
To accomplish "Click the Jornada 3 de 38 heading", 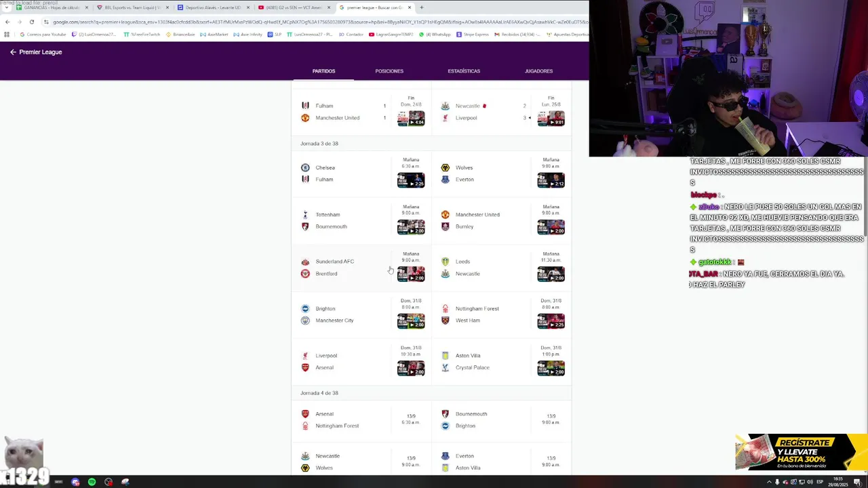I will point(319,144).
